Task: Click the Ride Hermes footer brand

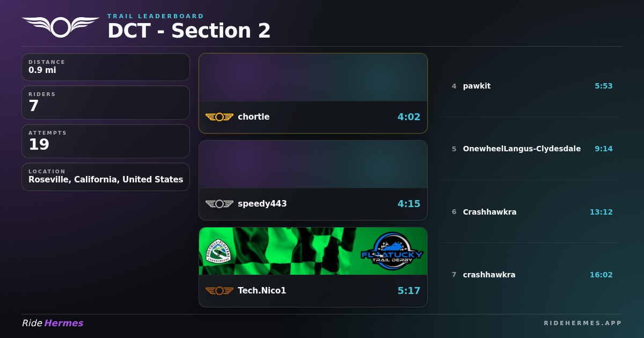Action: 53,323
